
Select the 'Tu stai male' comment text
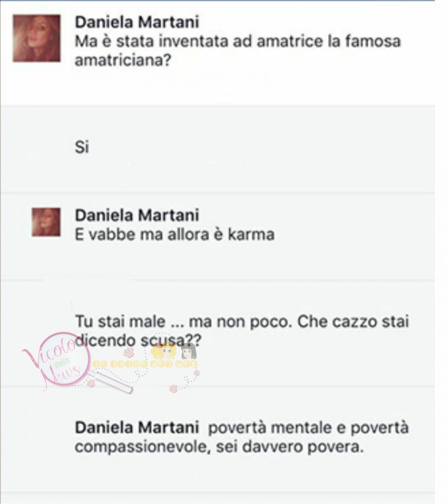[242, 332]
